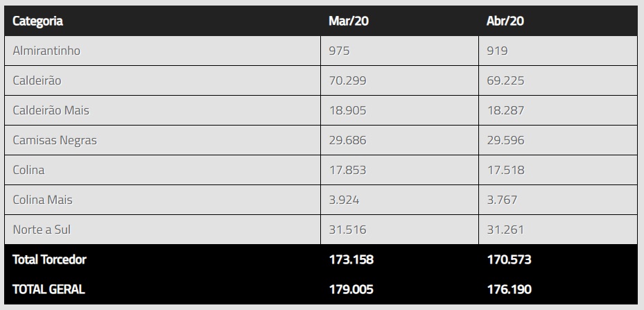Click the Categoria column header
This screenshot has height=310, width=644.
tap(37, 21)
